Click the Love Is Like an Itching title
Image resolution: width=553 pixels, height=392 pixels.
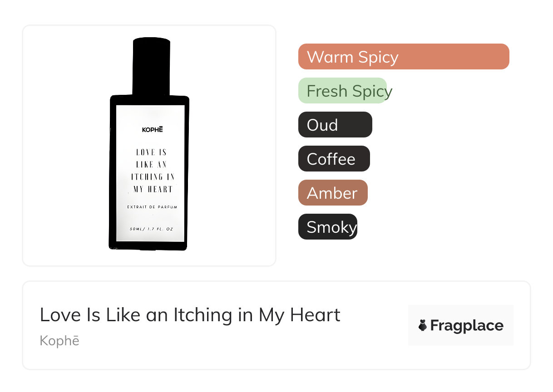[190, 315]
